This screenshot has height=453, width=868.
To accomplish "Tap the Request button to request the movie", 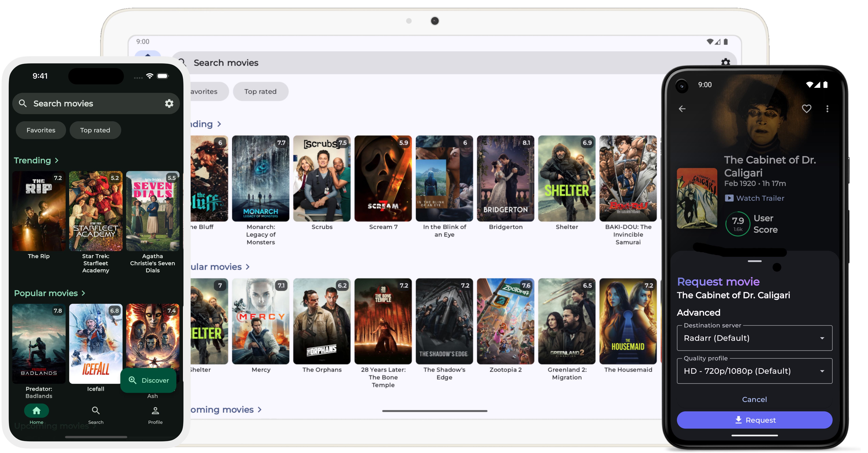I will pos(754,420).
